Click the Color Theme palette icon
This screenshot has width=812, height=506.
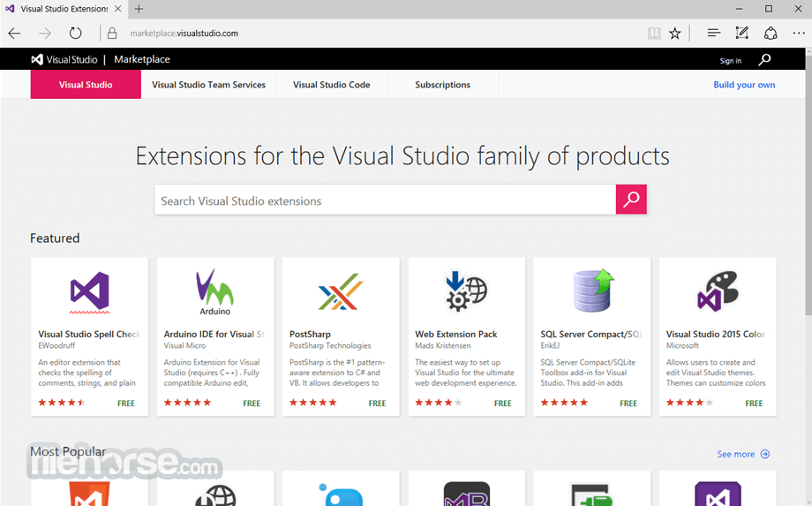click(718, 291)
